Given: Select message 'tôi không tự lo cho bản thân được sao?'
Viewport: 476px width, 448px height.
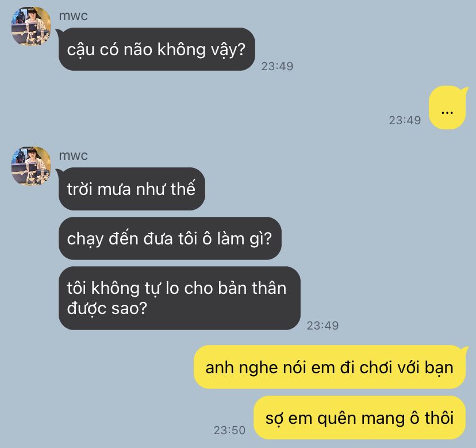Looking at the screenshot, I should (179, 298).
